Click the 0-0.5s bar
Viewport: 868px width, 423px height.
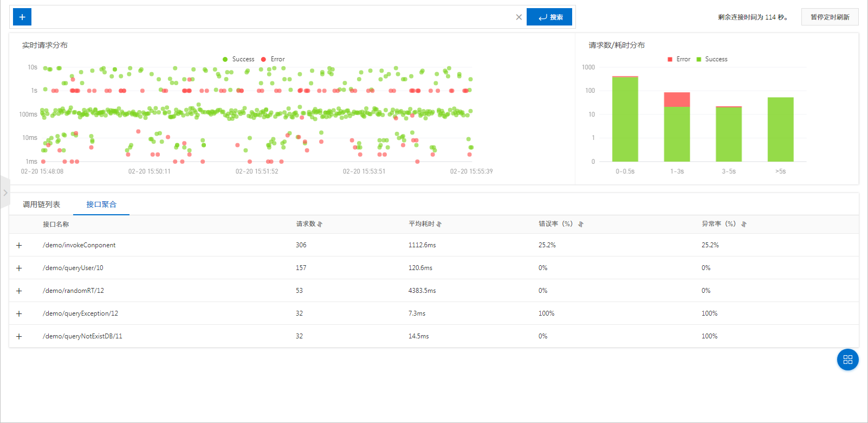click(625, 119)
